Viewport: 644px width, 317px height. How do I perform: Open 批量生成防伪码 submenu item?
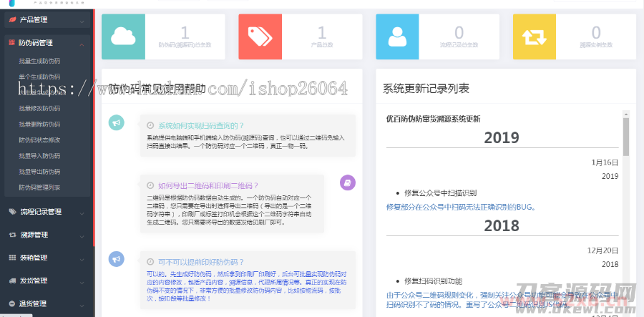[x=40, y=61]
